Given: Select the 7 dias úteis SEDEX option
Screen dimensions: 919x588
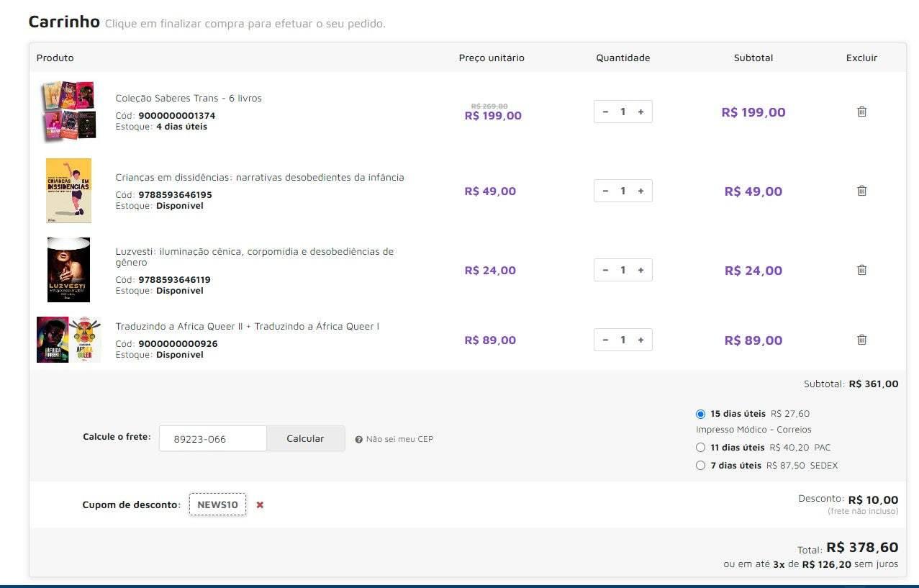Looking at the screenshot, I should tap(700, 466).
